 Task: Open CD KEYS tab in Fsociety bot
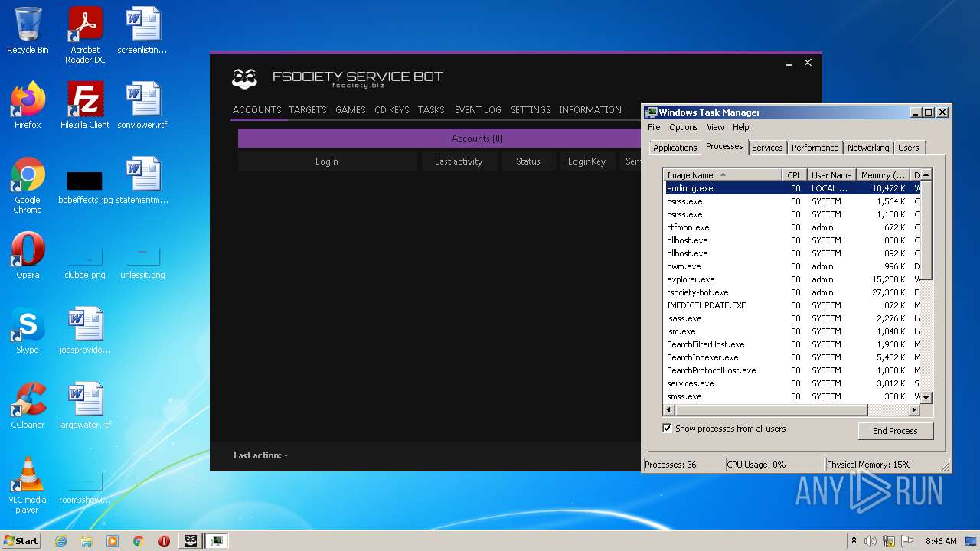coord(392,110)
